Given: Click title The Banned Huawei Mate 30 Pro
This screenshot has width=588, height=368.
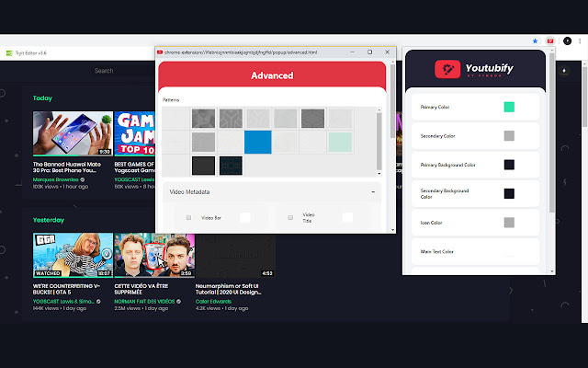Looking at the screenshot, I should tap(67, 167).
